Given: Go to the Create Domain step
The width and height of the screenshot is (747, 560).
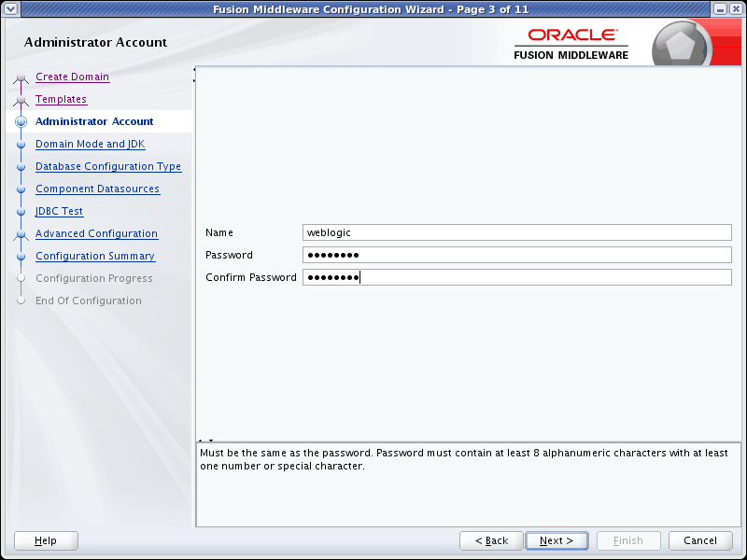Looking at the screenshot, I should click(73, 77).
